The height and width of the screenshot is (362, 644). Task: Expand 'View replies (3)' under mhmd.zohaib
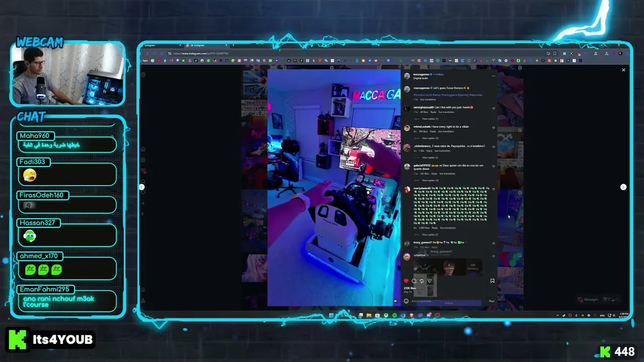pos(430,138)
